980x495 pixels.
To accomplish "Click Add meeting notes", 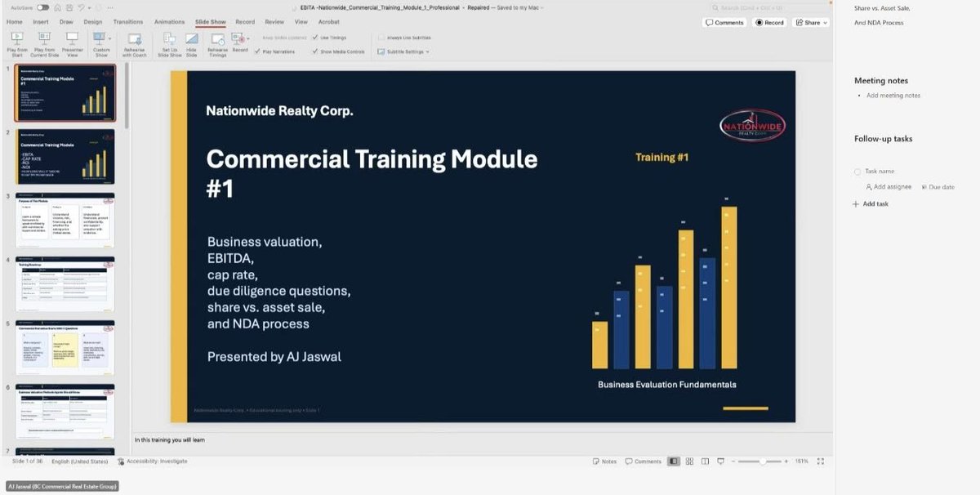I will 893,96.
